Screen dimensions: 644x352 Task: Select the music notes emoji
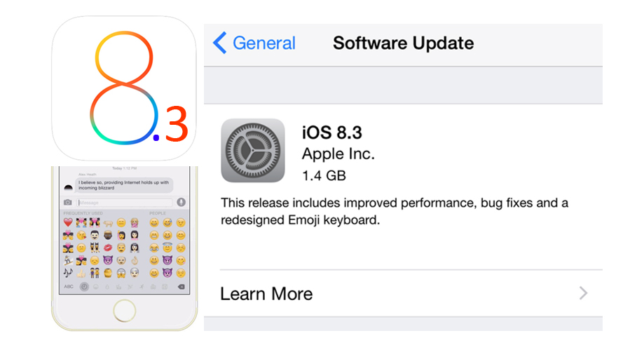click(69, 272)
